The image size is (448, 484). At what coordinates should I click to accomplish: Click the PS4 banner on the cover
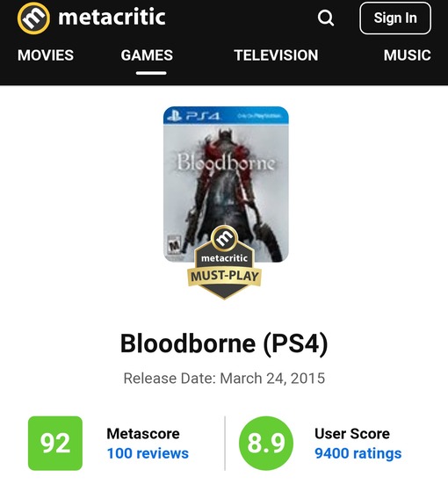coord(226,115)
